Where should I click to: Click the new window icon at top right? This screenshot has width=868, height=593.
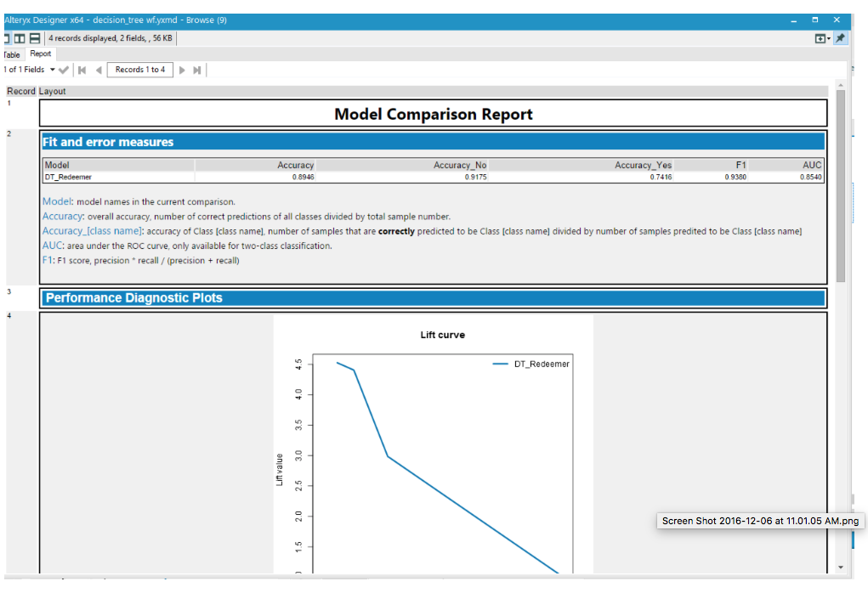tap(820, 38)
